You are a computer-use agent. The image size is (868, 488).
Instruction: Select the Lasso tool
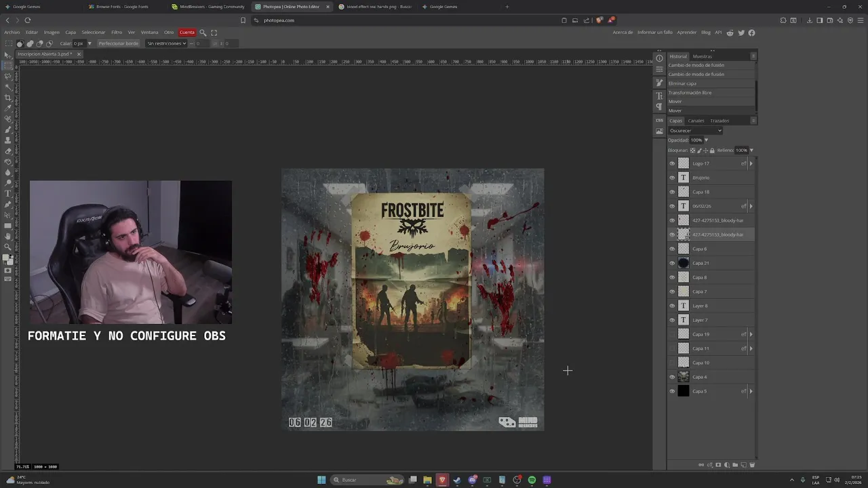click(x=8, y=76)
